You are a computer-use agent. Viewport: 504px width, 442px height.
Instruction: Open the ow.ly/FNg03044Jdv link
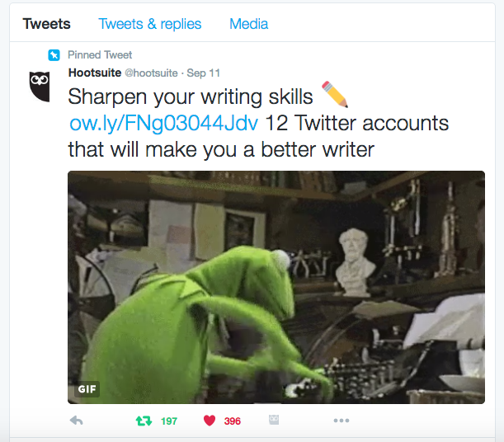[x=164, y=124]
